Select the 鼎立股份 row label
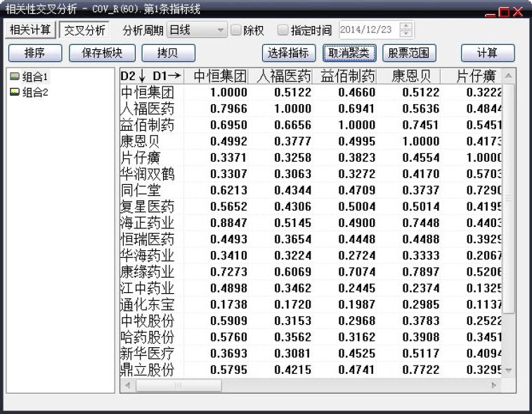 148,370
